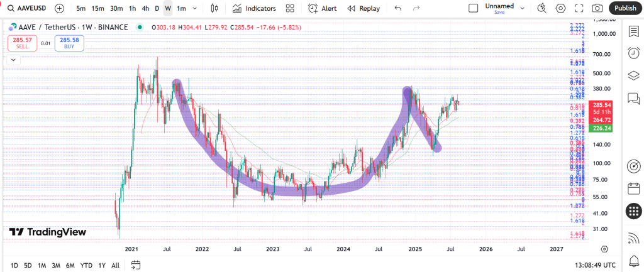Undo the last chart action

(397, 8)
